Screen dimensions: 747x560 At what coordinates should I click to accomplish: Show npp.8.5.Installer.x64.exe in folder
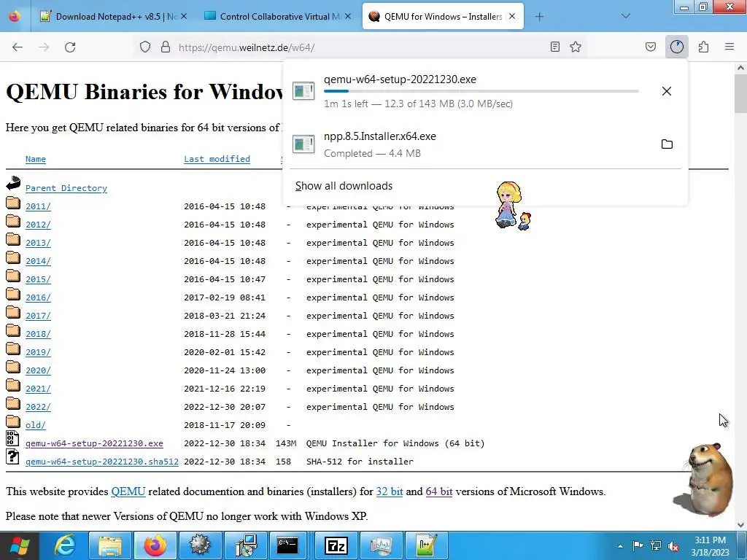tap(667, 144)
